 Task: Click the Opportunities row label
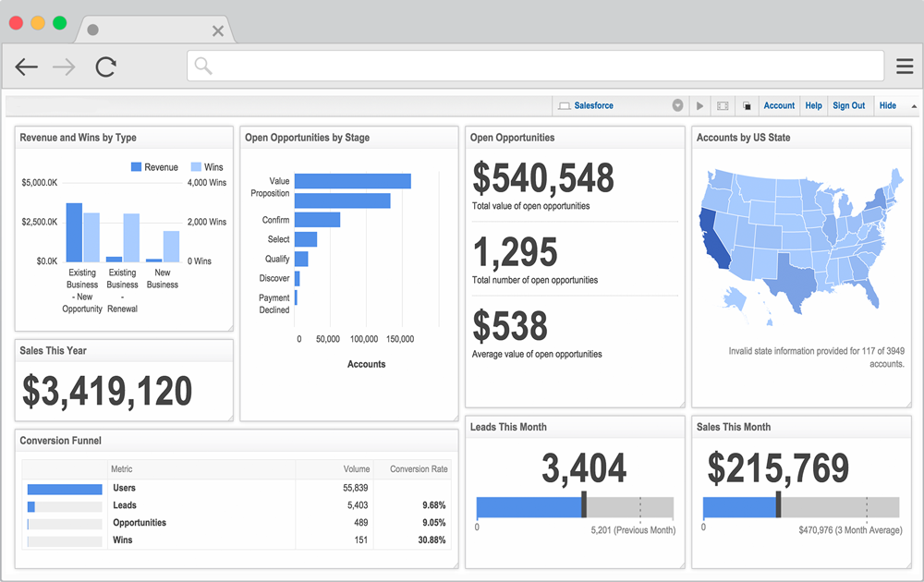tap(140, 523)
